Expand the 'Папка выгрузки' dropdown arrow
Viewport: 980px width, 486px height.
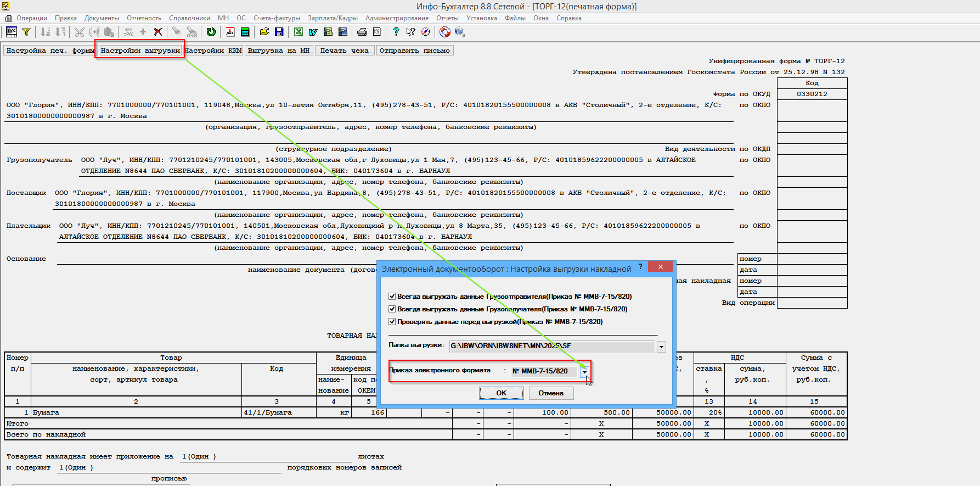point(662,347)
